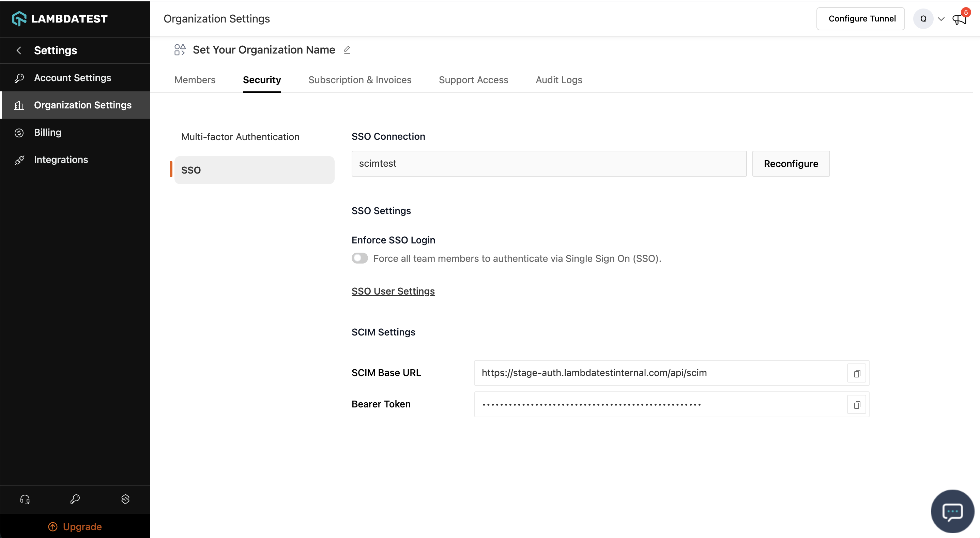Select Multi-factor Authentication in security menu
Image resolution: width=980 pixels, height=538 pixels.
[240, 137]
